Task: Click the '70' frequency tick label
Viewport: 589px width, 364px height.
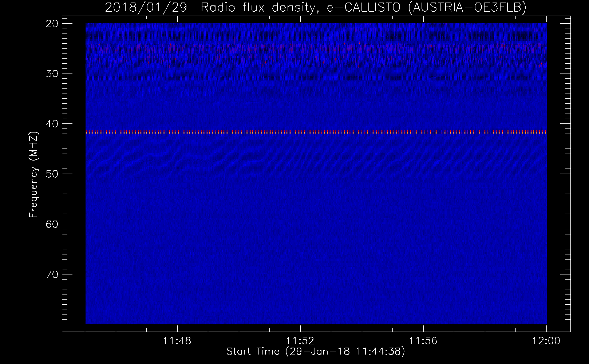Action: click(52, 274)
